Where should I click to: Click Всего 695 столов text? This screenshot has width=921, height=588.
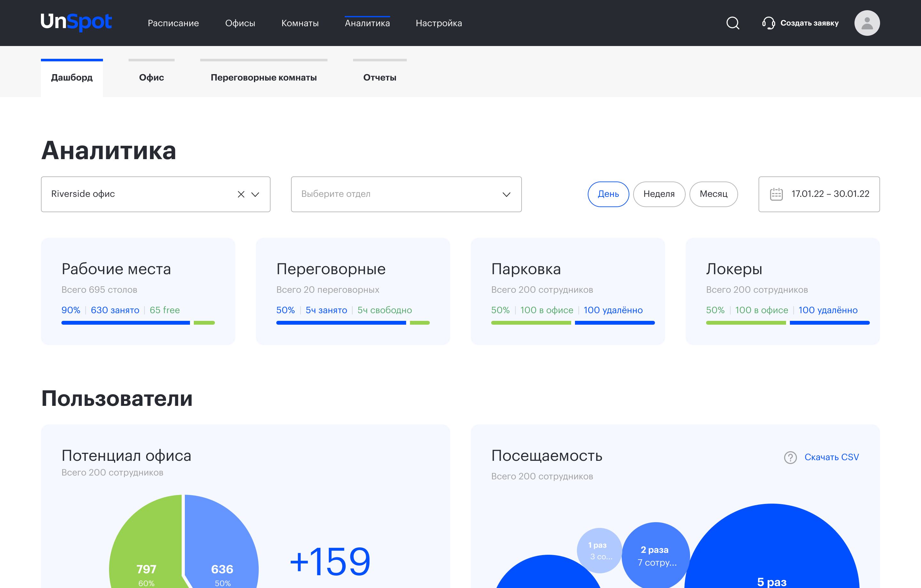tap(99, 290)
